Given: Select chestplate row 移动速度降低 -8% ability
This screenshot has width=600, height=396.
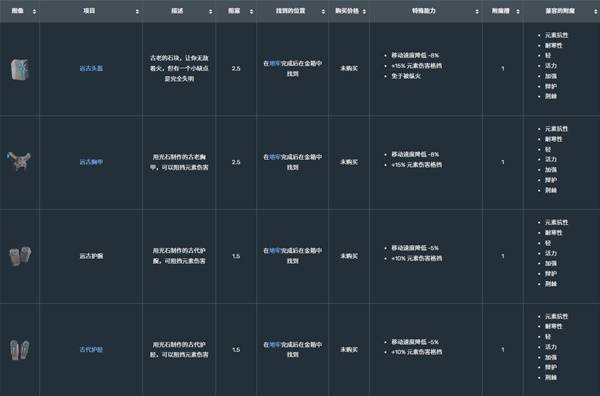Looking at the screenshot, I should pos(415,154).
